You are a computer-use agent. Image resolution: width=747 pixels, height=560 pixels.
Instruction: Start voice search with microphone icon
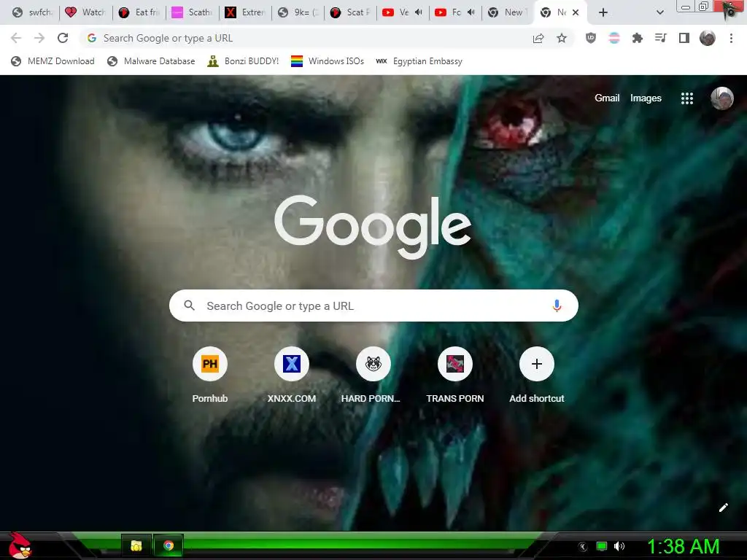click(557, 306)
